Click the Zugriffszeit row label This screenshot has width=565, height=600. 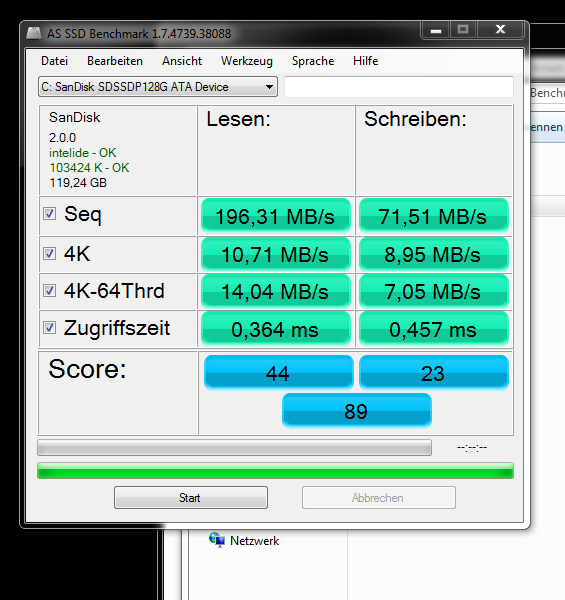pyautogui.click(x=117, y=328)
